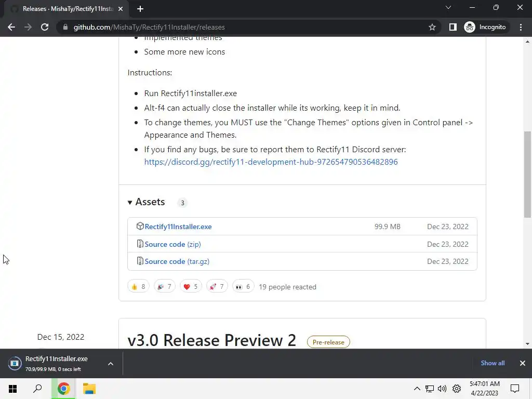Screen dimensions: 532x399
Task: Open the Windows Start menu
Action: 12,389
